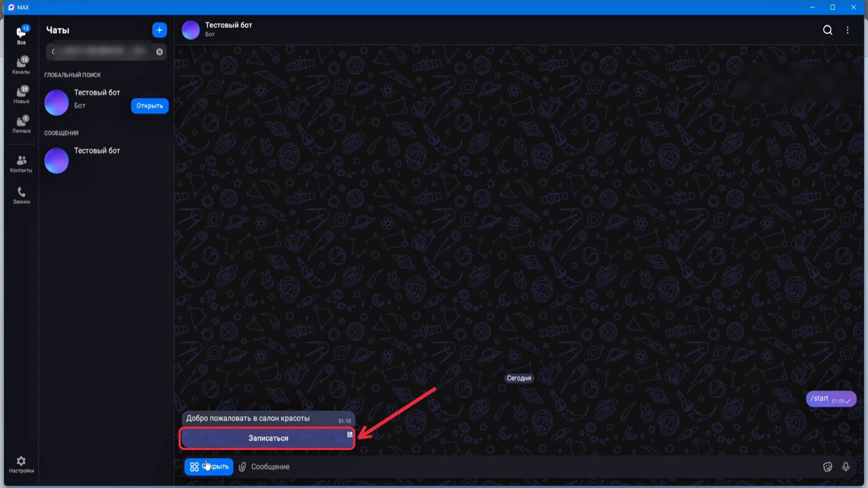868x488 pixels.
Task: Create a new chat with plus button
Action: coord(160,30)
